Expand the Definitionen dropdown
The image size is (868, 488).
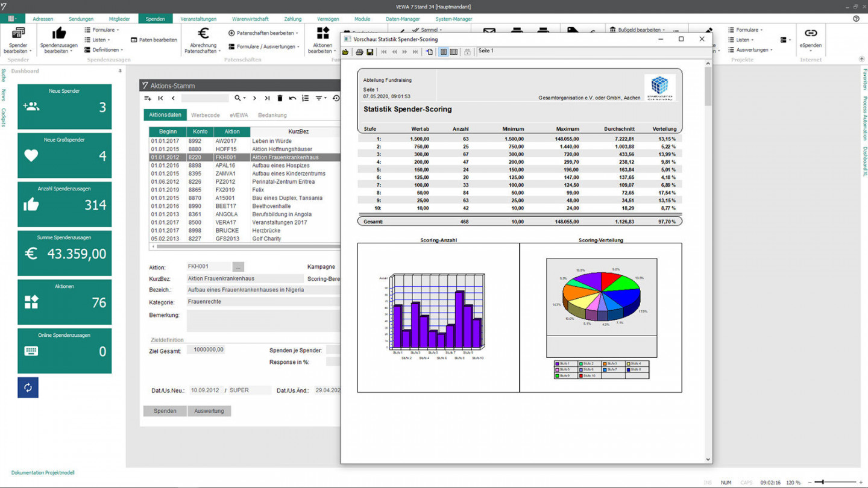[x=104, y=50]
